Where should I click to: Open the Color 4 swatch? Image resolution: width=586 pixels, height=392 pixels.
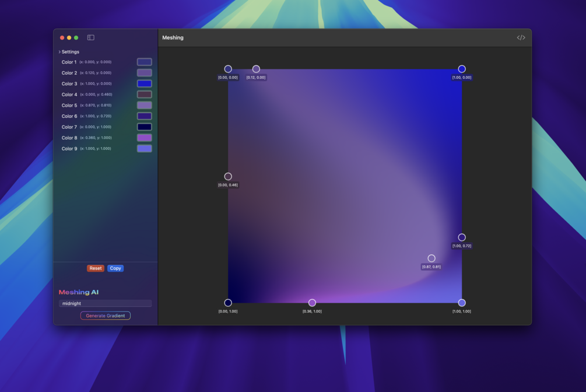click(x=144, y=94)
